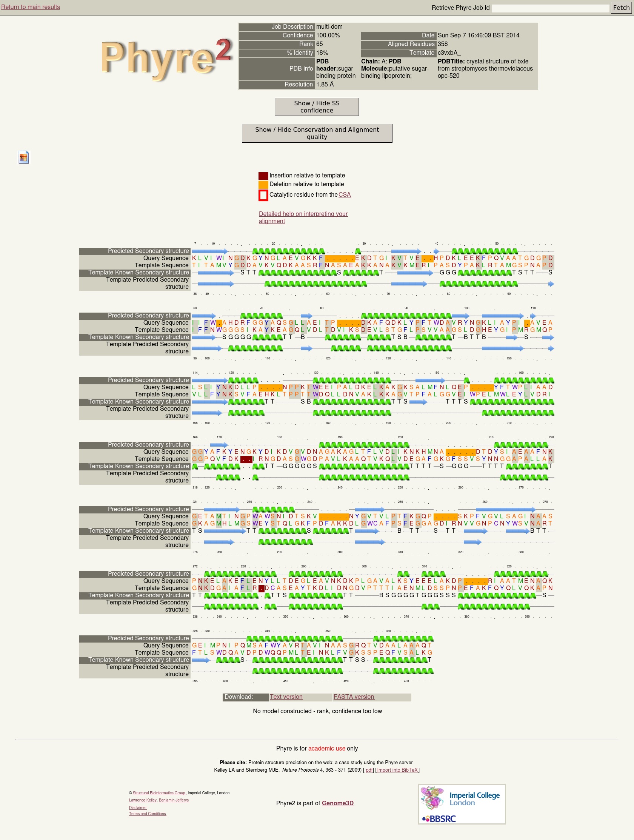This screenshot has height=840, width=634.
Task: Open the CSA link
Action: tap(344, 195)
